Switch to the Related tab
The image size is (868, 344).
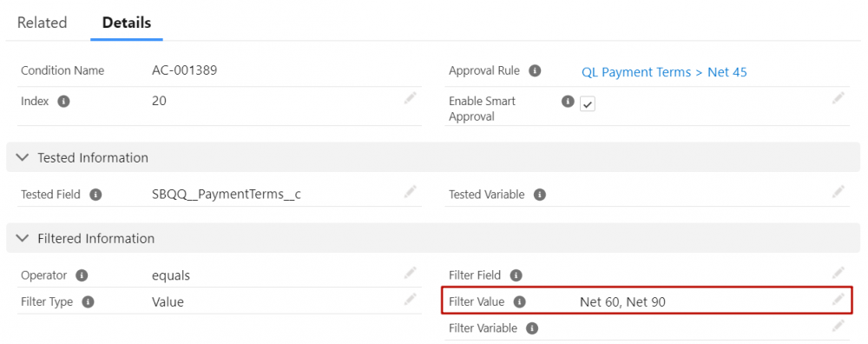pyautogui.click(x=42, y=23)
